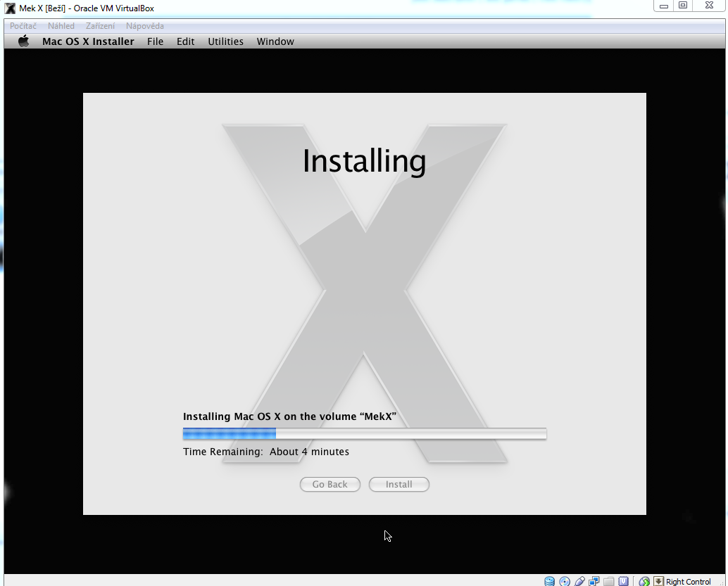Viewport: 728px width, 586px height.
Task: Click the mouse integration status icon
Action: click(644, 581)
